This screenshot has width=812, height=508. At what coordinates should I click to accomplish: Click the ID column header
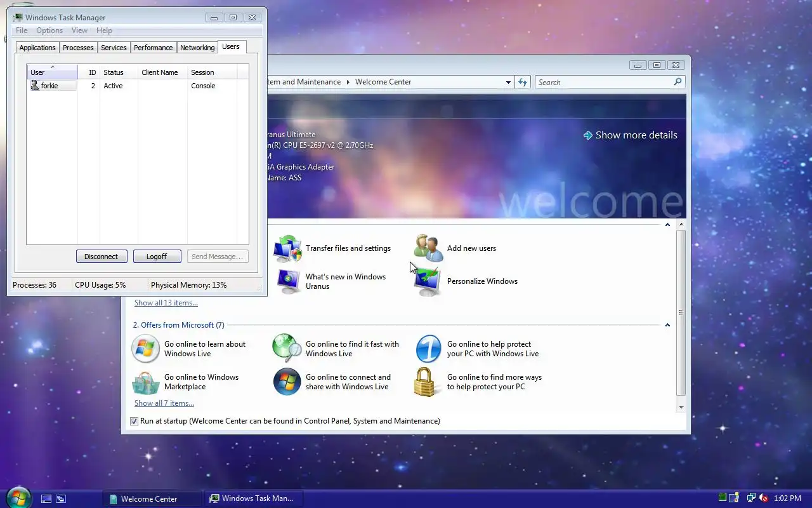[x=89, y=72]
